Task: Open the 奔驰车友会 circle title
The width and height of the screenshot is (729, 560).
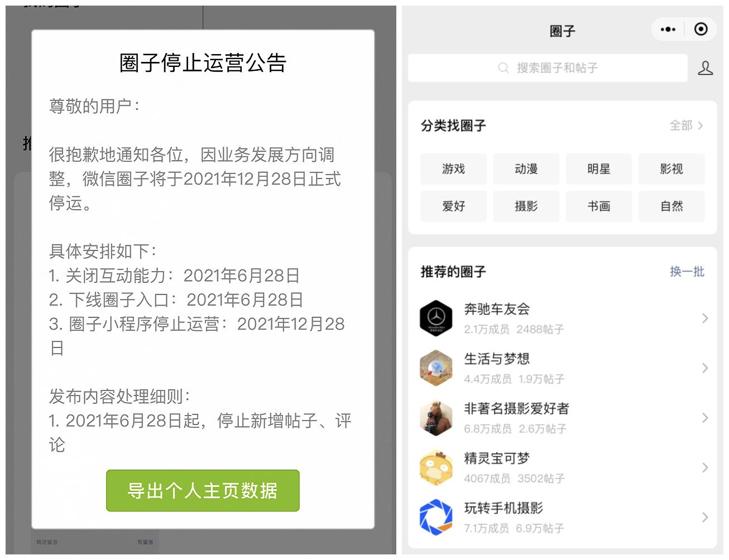Action: coord(497,309)
